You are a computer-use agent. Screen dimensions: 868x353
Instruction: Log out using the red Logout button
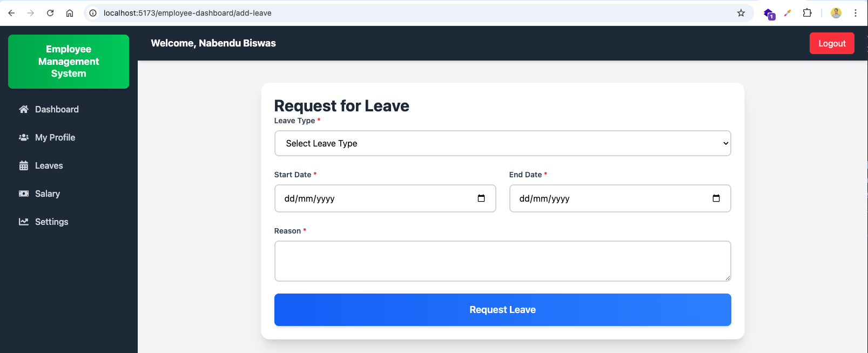click(x=832, y=43)
